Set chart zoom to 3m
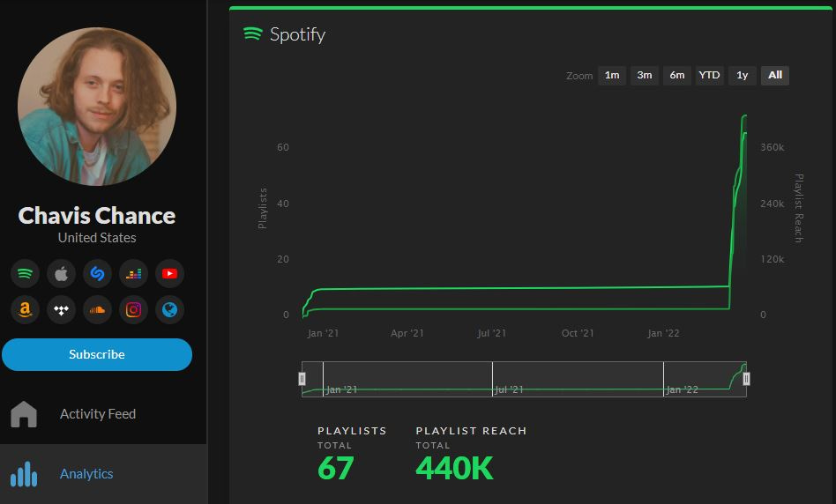This screenshot has height=504, width=836. (x=645, y=76)
